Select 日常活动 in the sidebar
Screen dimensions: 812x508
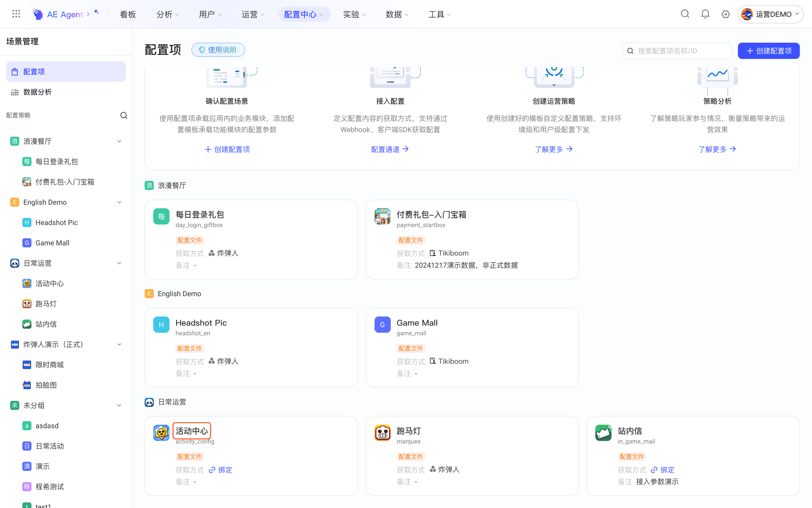pos(50,446)
